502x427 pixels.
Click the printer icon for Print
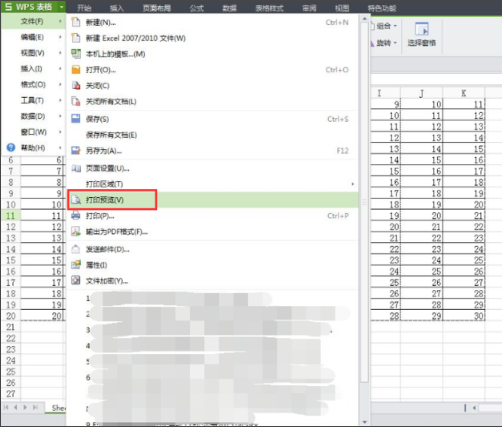coord(76,216)
